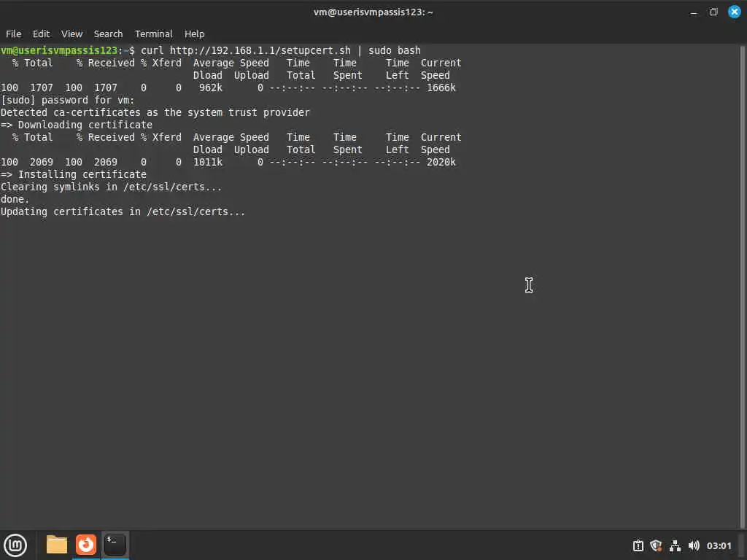Image resolution: width=747 pixels, height=560 pixels.
Task: Click the sound volume tray icon
Action: tap(694, 545)
